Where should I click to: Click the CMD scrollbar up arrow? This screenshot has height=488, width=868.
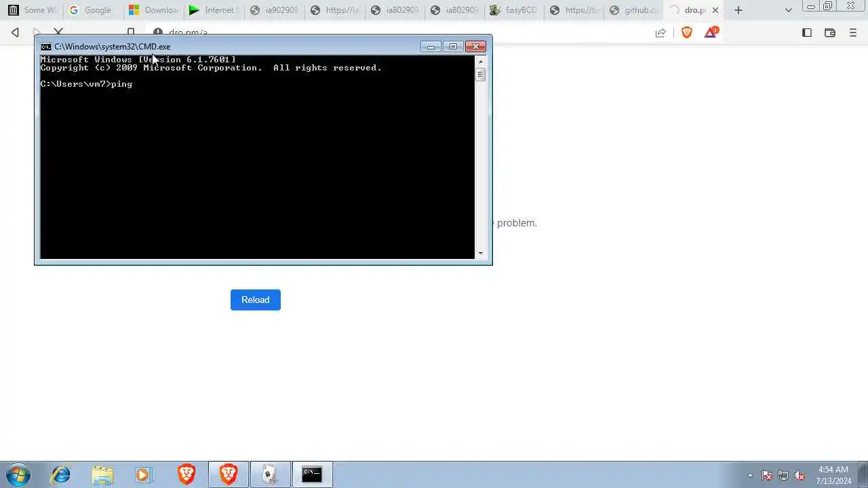pyautogui.click(x=481, y=62)
